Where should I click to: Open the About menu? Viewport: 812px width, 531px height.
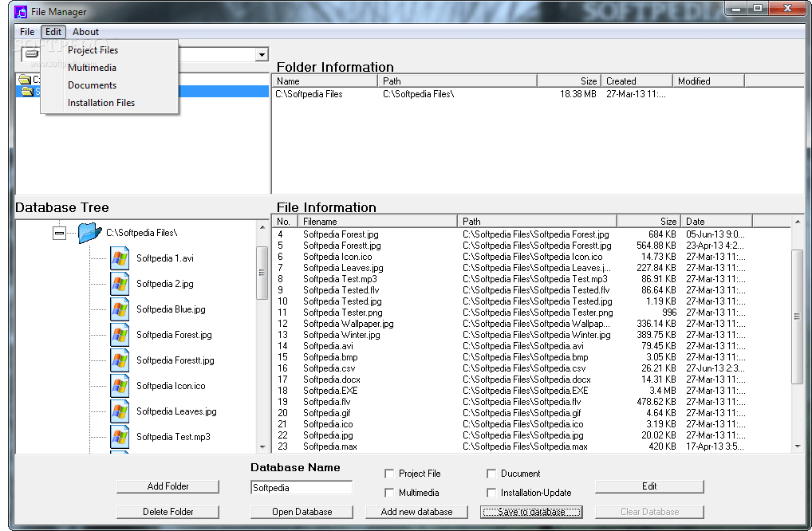click(x=85, y=32)
